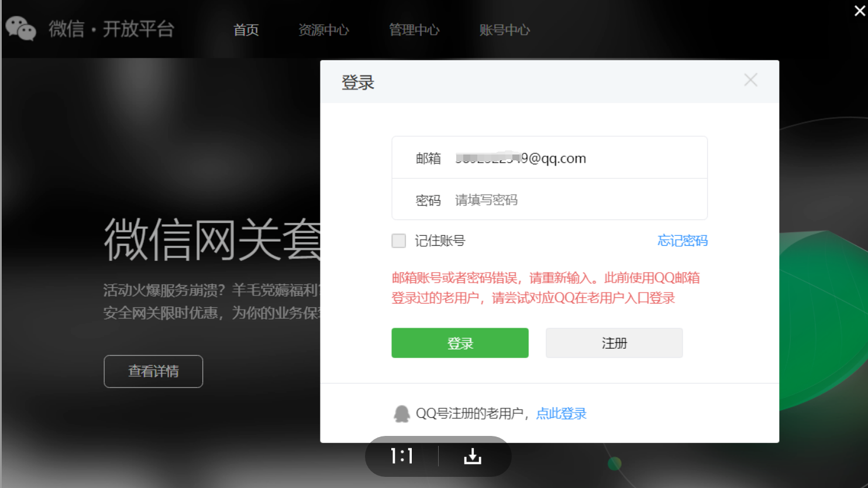Screen dimensions: 868x488
Task: Click the 邮箱 email input field
Action: pos(550,158)
